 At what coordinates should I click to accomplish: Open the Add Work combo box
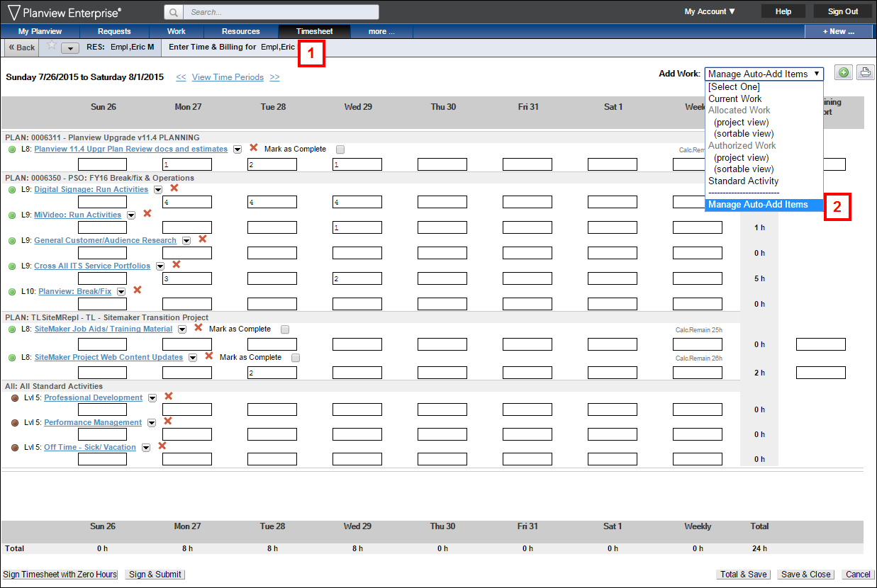764,74
